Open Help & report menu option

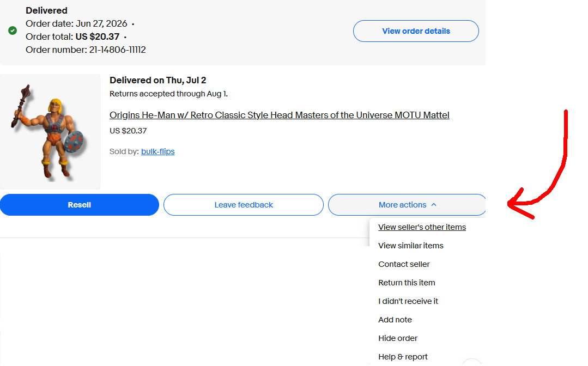click(403, 357)
